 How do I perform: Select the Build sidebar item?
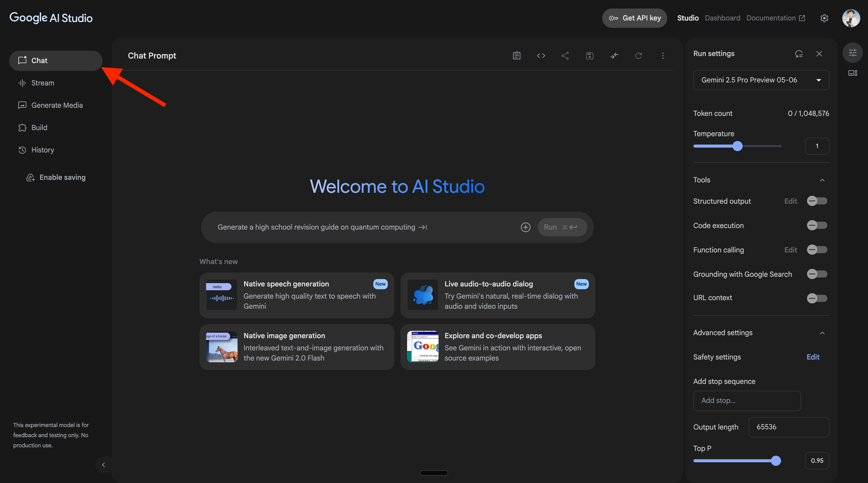point(56,128)
